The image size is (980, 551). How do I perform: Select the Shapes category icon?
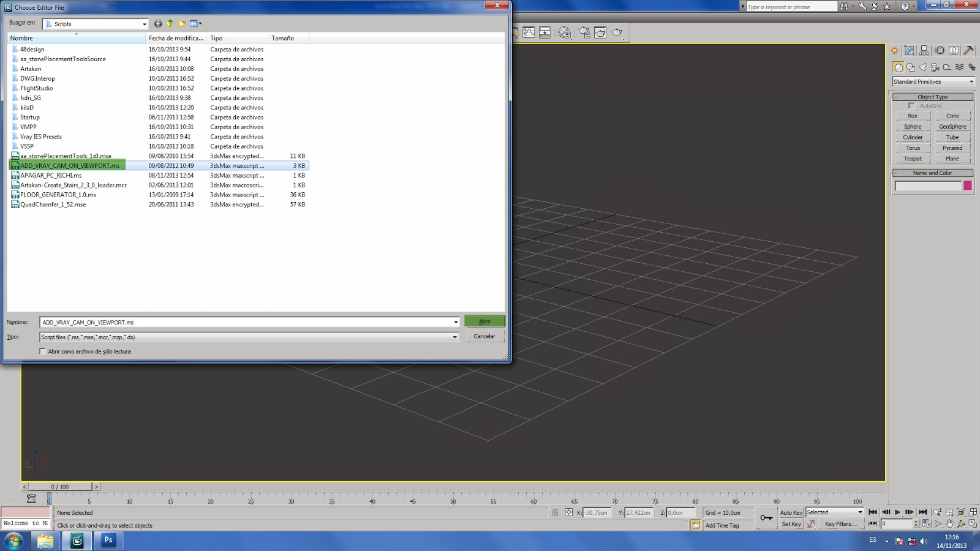(x=910, y=67)
